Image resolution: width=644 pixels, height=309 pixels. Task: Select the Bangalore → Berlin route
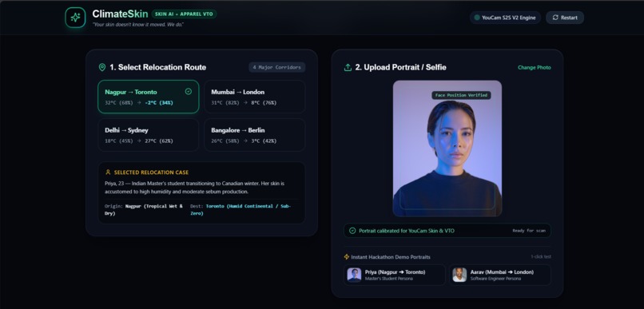point(255,135)
